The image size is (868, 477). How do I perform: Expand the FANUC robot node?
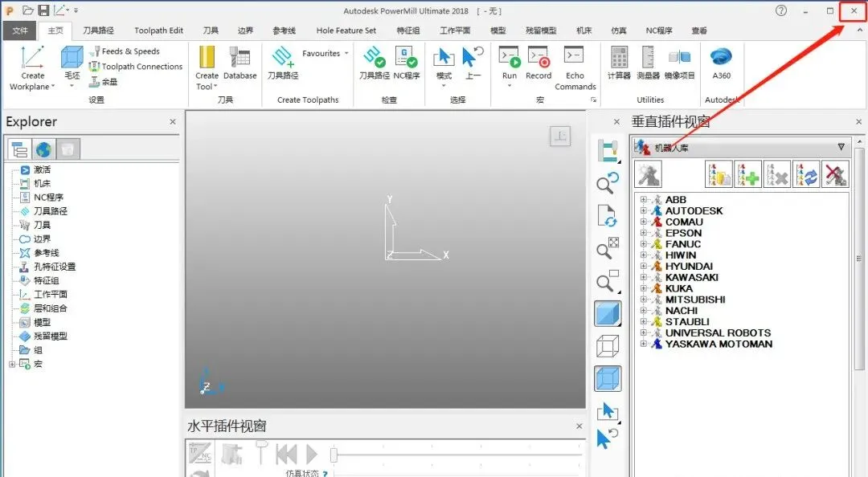(x=643, y=244)
